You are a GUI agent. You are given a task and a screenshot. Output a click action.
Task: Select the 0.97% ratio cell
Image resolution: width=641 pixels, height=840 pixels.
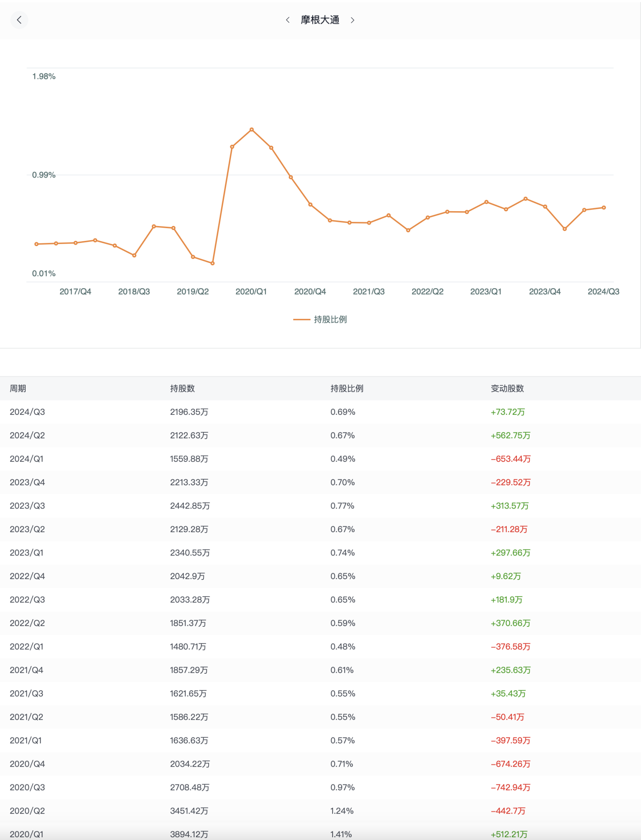343,787
